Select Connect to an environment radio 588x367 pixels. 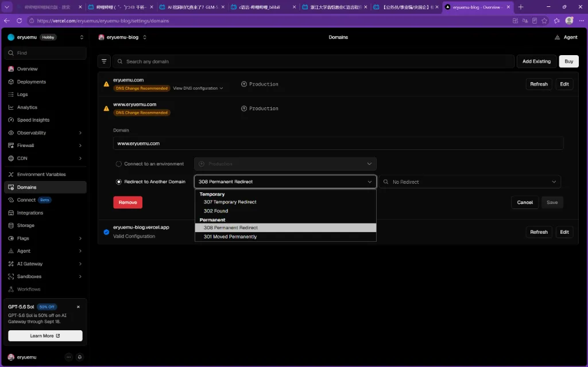click(118, 164)
